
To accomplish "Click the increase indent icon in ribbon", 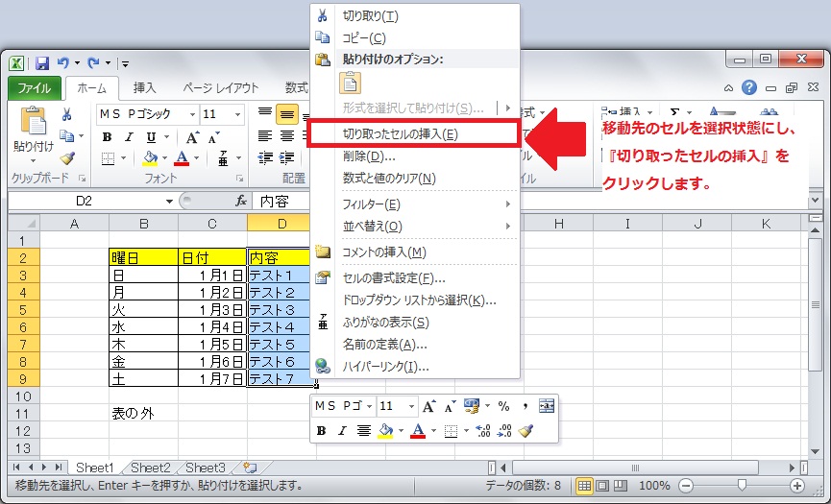I will [286, 157].
